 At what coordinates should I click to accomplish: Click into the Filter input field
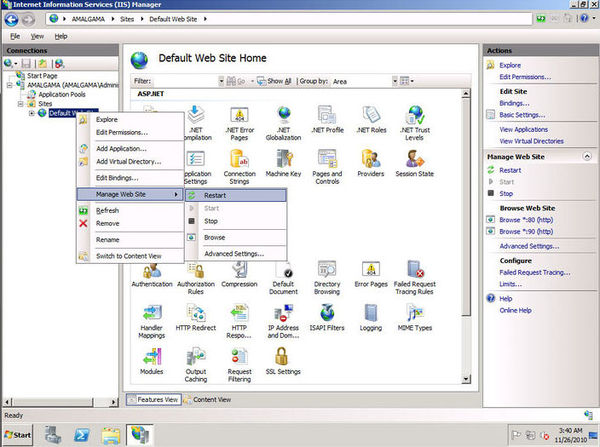185,81
